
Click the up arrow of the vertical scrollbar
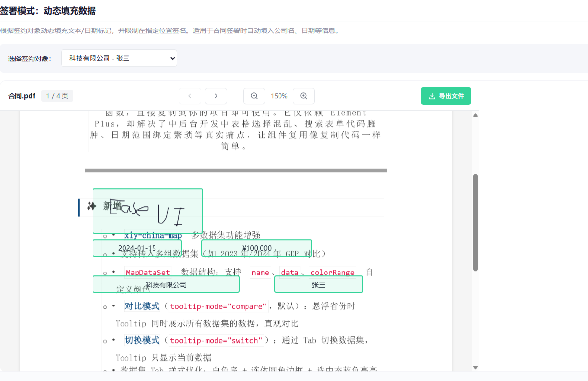(475, 115)
